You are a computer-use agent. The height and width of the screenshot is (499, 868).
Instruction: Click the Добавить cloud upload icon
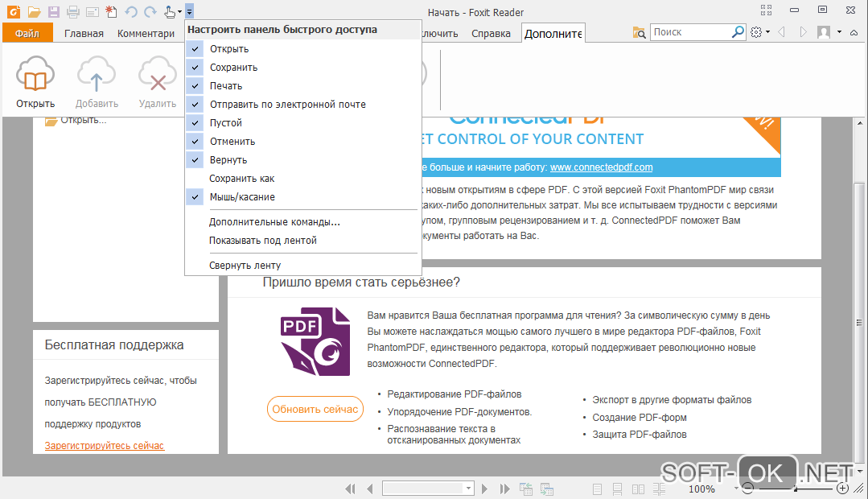click(97, 75)
